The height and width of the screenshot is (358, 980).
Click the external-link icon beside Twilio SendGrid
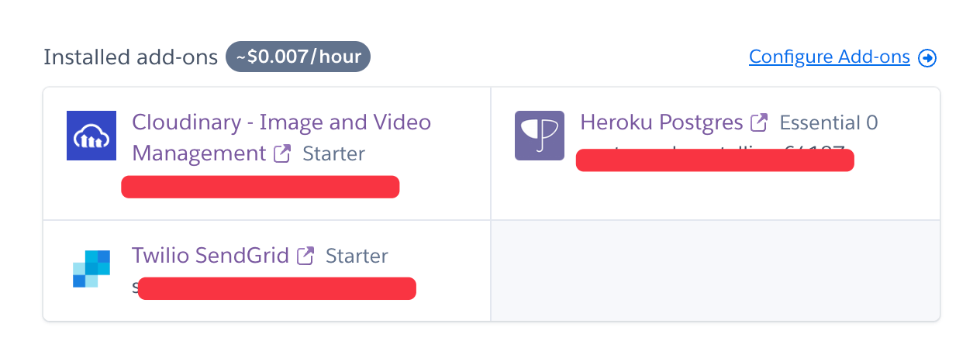tap(306, 256)
